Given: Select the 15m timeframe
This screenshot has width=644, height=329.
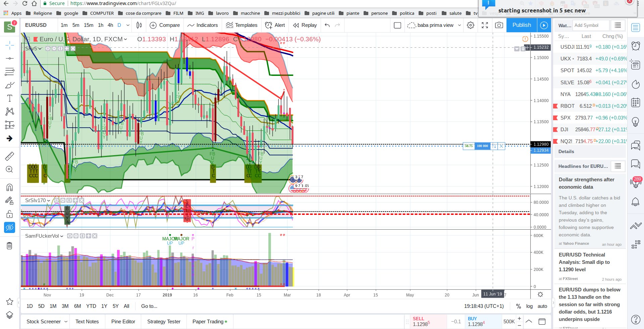Looking at the screenshot, I should tap(89, 25).
